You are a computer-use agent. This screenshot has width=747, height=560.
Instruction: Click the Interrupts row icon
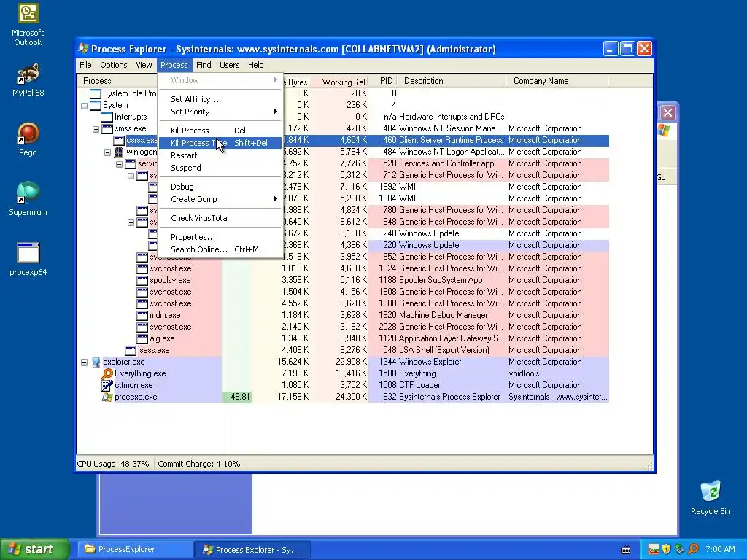107,117
